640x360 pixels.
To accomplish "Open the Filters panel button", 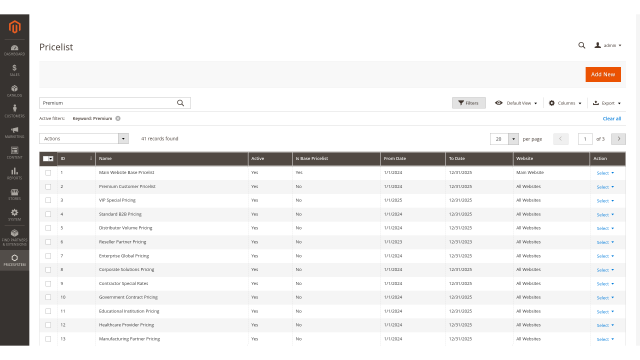I will (469, 103).
